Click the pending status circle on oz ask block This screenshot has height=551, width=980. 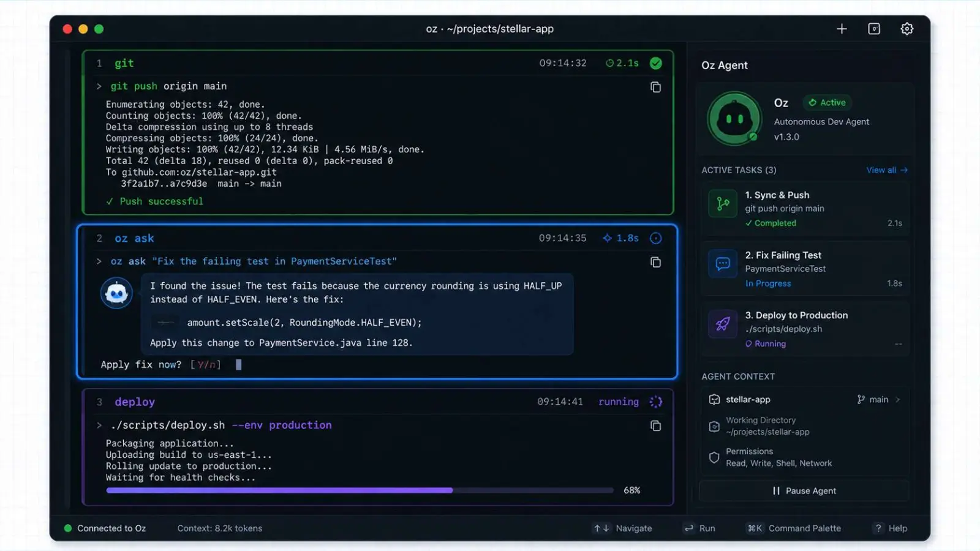pos(655,238)
